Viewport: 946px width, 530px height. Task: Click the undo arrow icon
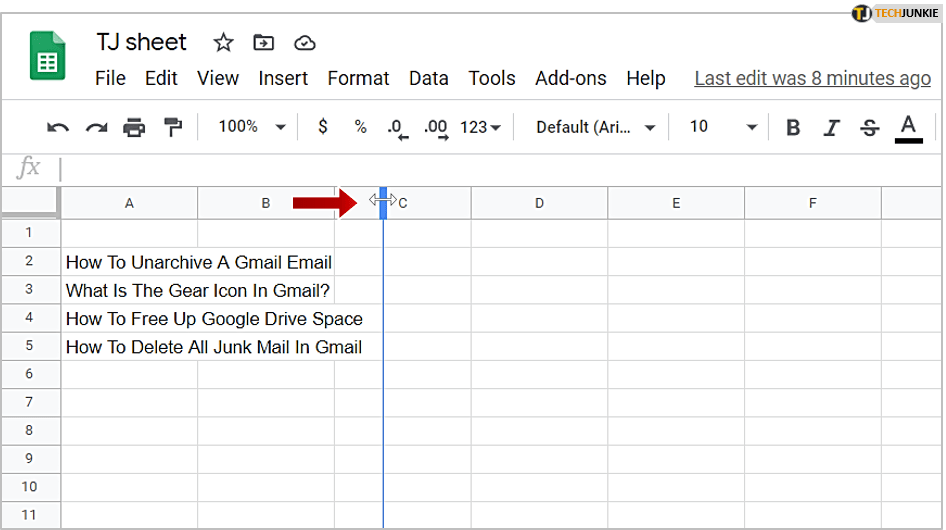tap(58, 127)
